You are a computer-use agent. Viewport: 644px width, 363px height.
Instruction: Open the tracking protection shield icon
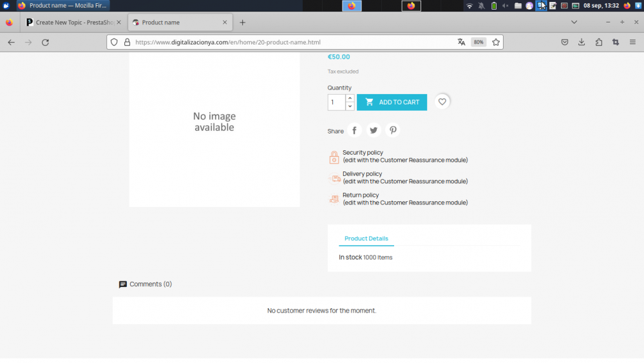(114, 43)
